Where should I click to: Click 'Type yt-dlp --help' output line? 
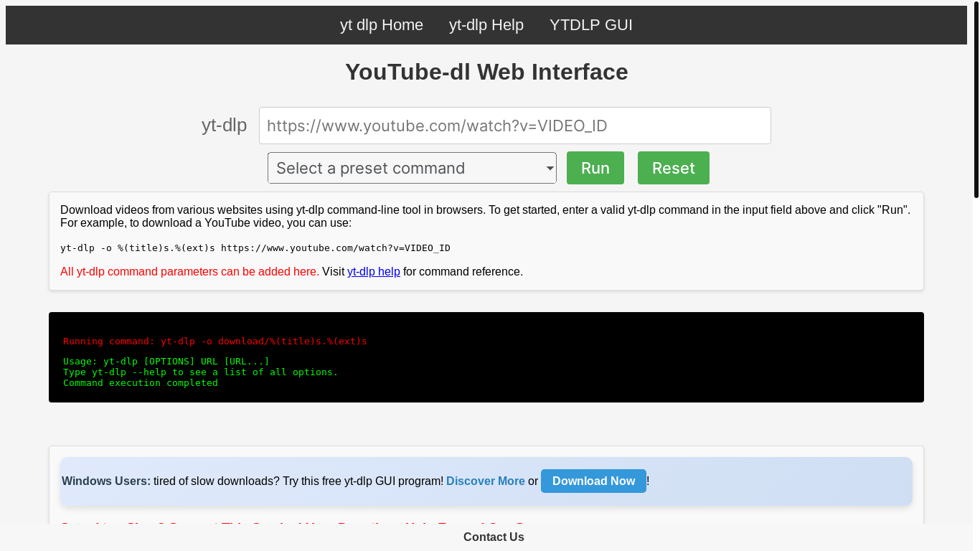point(201,372)
